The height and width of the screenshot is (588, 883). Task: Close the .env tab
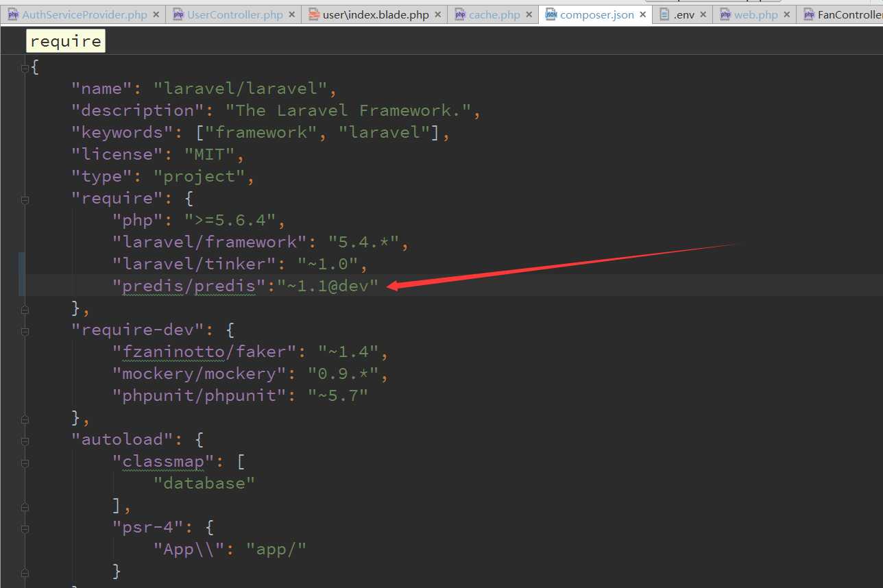coord(703,15)
